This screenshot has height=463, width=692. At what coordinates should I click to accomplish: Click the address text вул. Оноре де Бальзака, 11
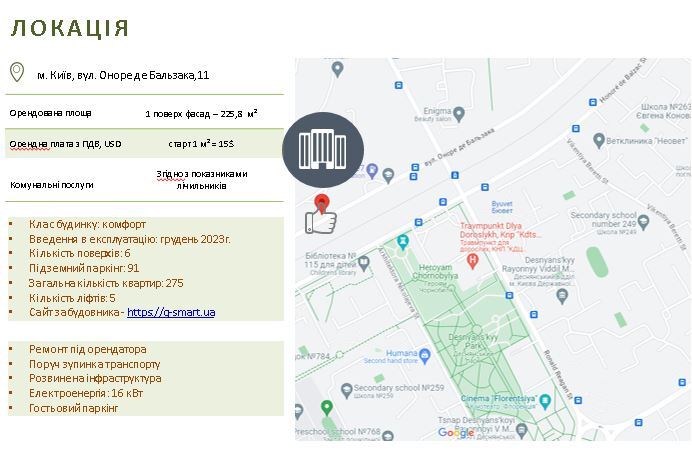[123, 75]
